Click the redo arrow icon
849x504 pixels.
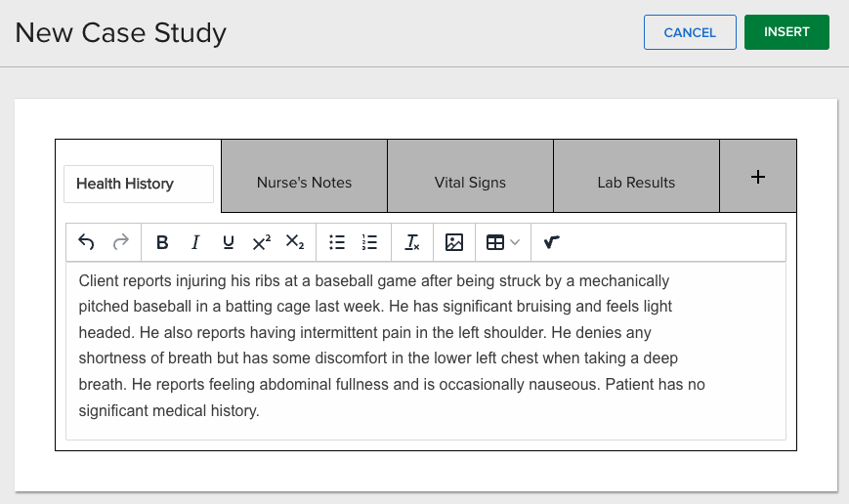[121, 242]
